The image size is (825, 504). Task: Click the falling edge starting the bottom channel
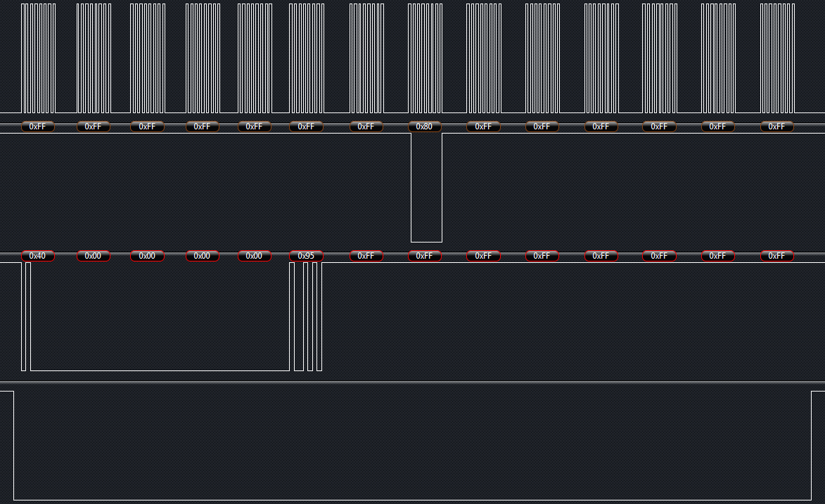click(x=13, y=446)
